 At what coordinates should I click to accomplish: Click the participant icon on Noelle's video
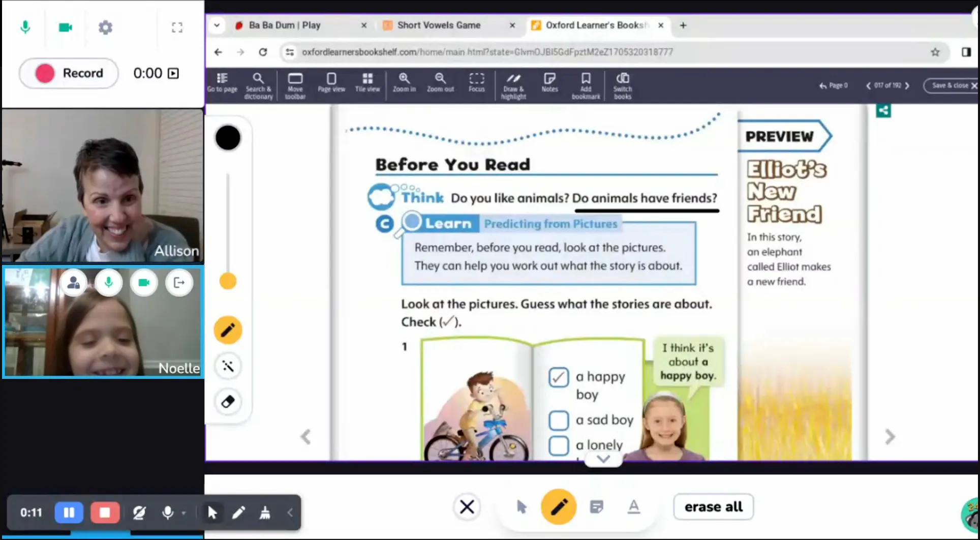click(73, 283)
